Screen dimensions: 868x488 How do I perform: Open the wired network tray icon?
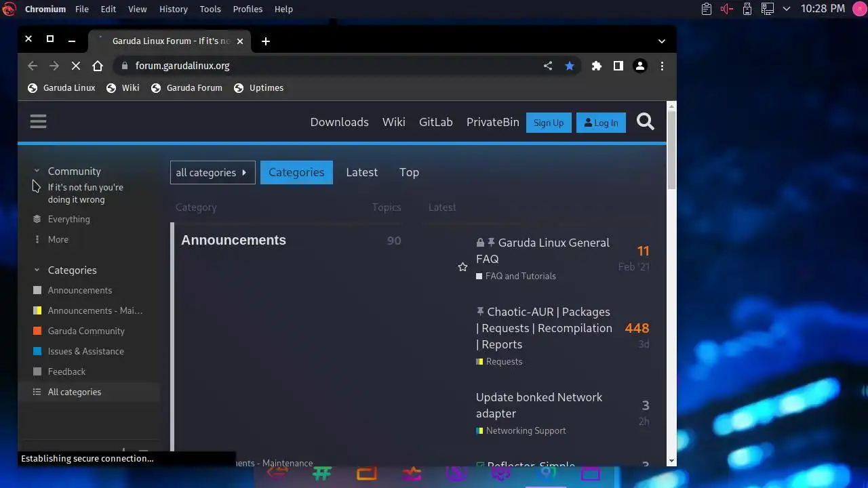(x=768, y=9)
